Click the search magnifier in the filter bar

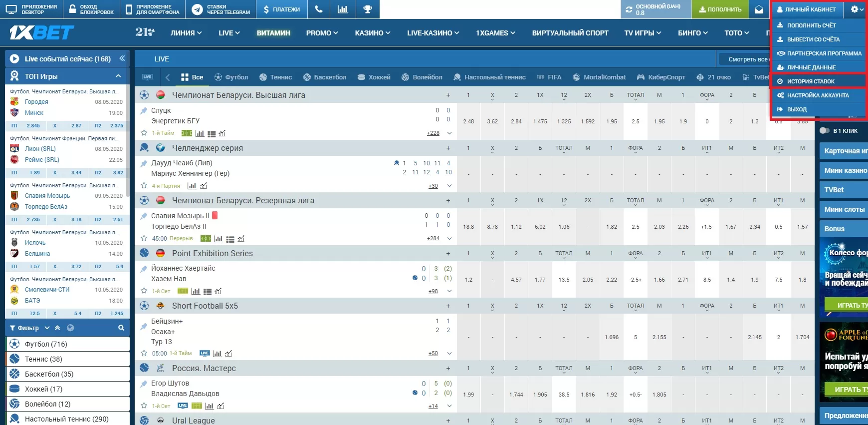pyautogui.click(x=121, y=328)
